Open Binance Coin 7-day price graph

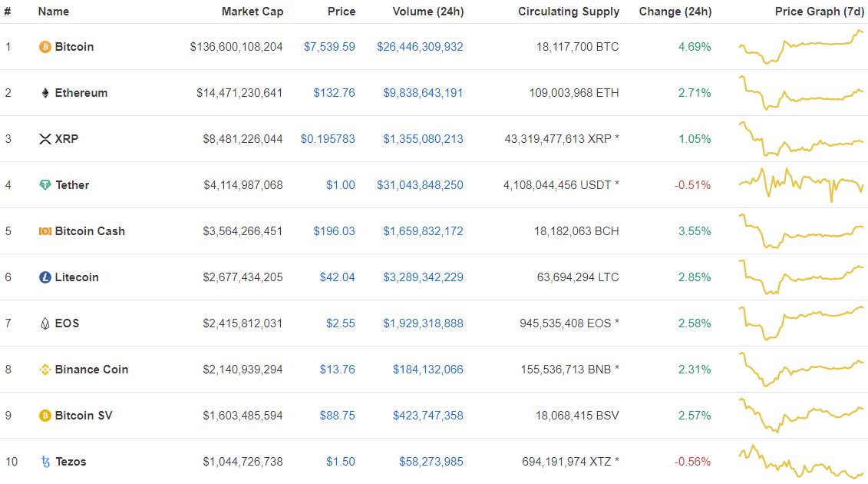pos(801,369)
